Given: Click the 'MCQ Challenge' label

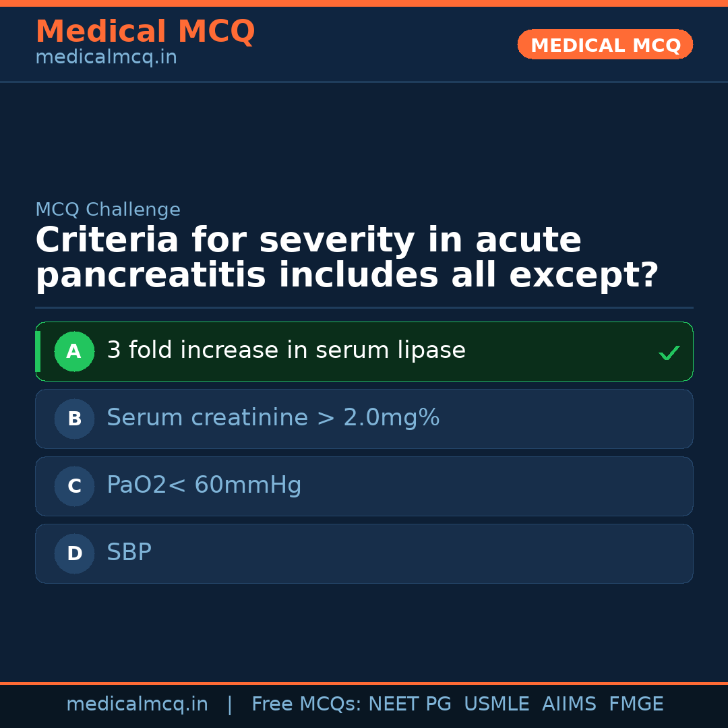Looking at the screenshot, I should pos(108,210).
